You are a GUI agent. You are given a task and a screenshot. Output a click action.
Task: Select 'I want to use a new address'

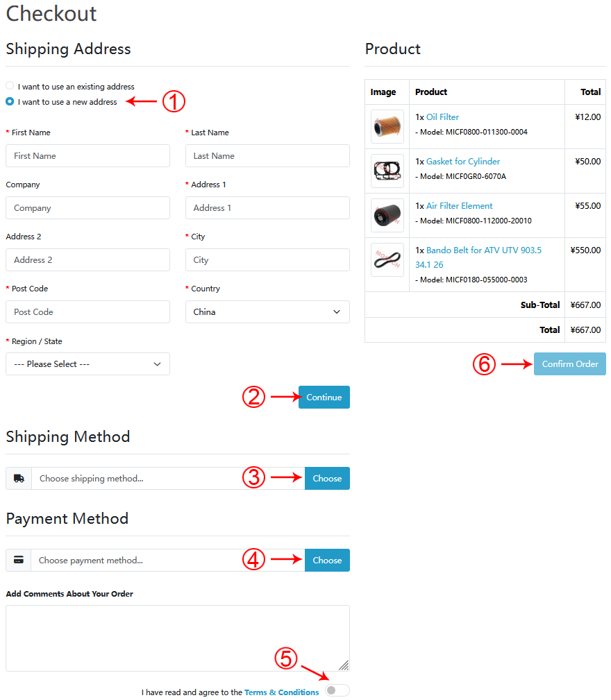(x=8, y=101)
